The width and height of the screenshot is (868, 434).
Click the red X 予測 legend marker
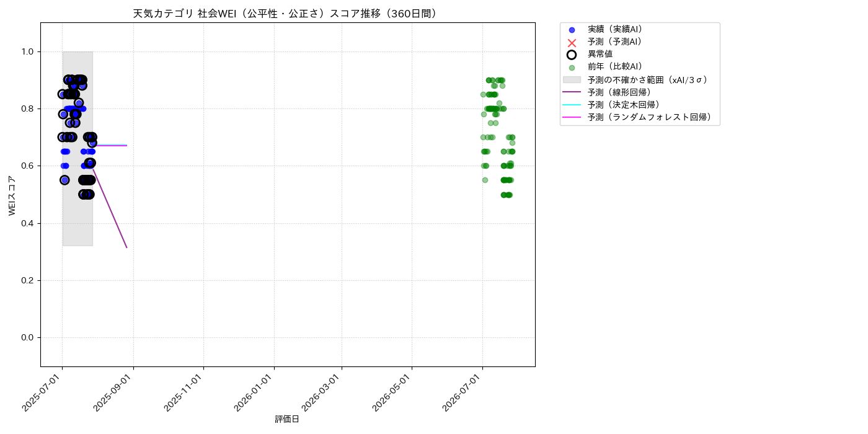point(572,42)
